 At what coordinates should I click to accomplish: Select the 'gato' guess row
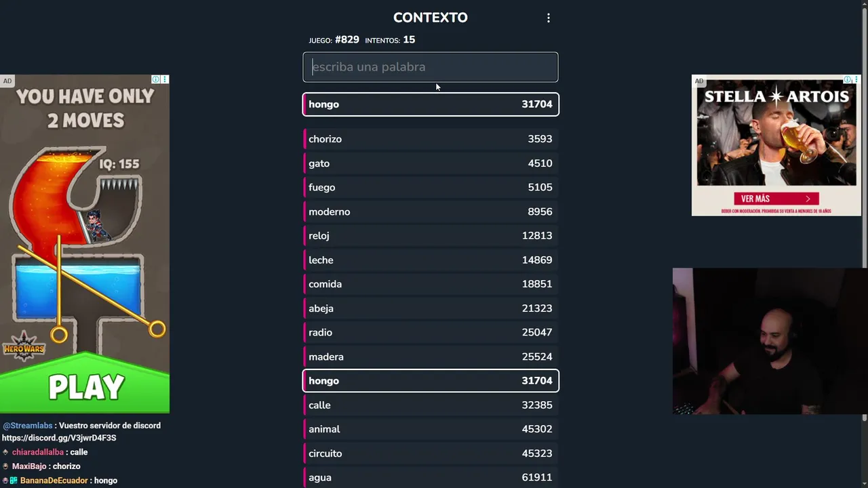(x=431, y=163)
